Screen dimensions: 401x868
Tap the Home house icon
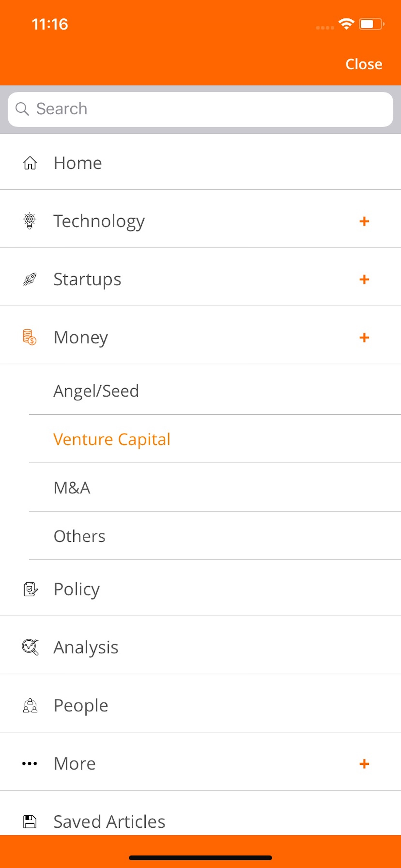(x=30, y=163)
